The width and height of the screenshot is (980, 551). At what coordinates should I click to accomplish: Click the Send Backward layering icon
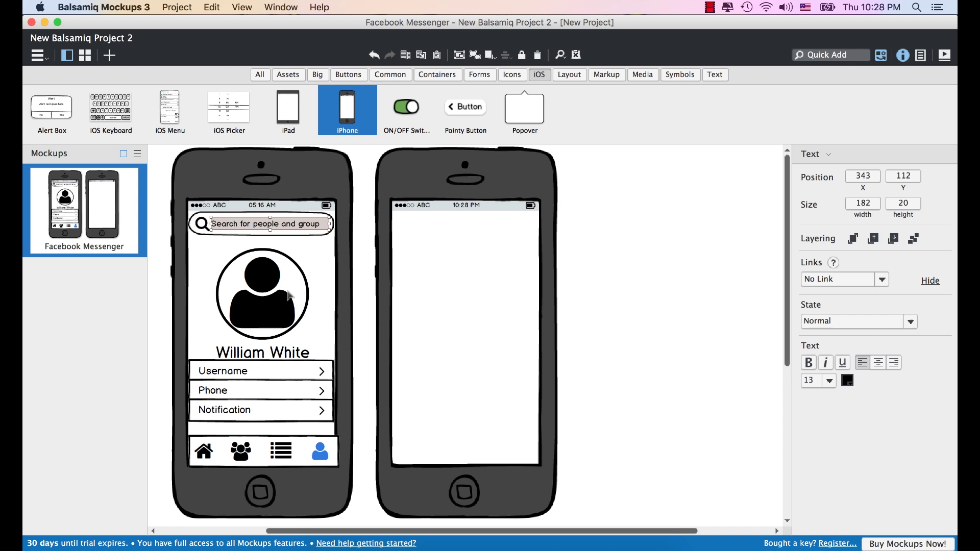click(893, 238)
